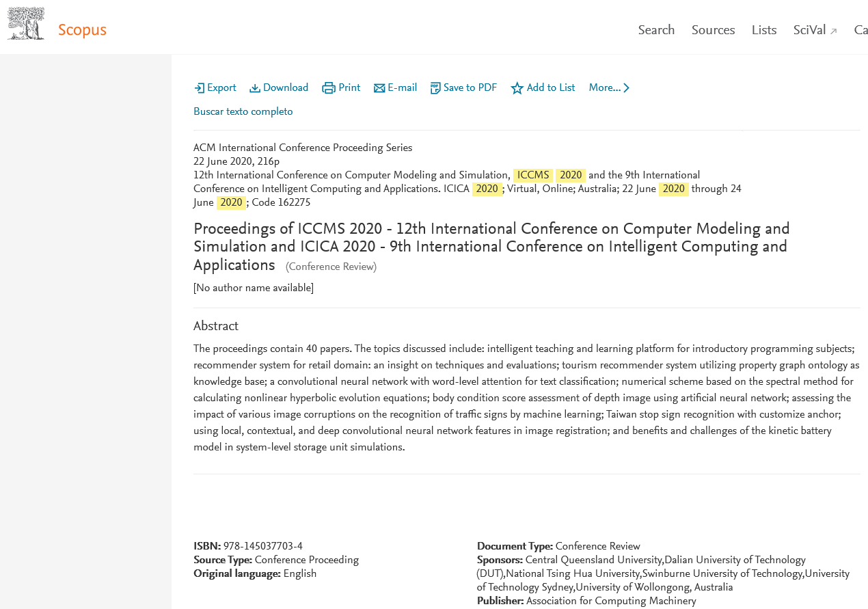The image size is (868, 609).
Task: Click the Abstract heading
Action: coord(216,326)
